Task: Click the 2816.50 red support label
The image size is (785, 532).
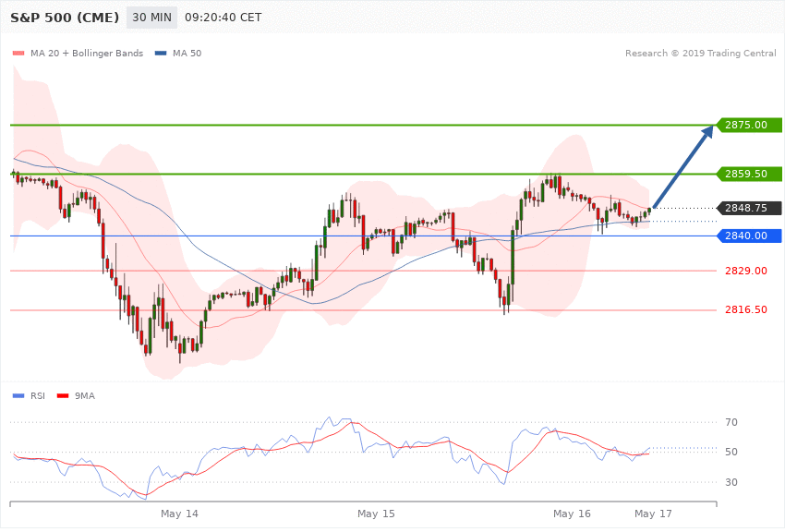Action: pos(746,309)
